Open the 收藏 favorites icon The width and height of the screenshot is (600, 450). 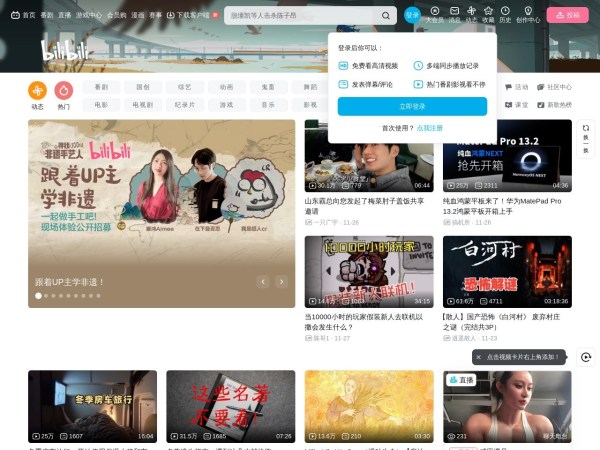pyautogui.click(x=487, y=15)
